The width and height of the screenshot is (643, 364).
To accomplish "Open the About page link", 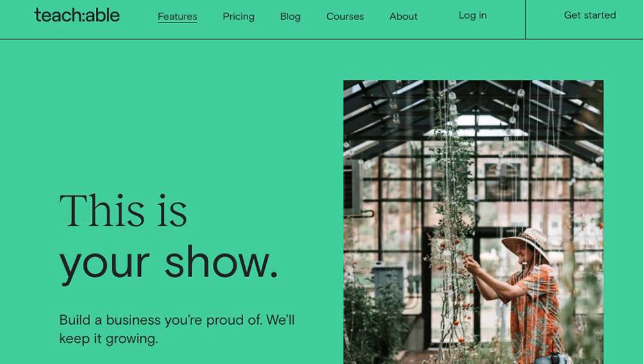I will pos(403,17).
